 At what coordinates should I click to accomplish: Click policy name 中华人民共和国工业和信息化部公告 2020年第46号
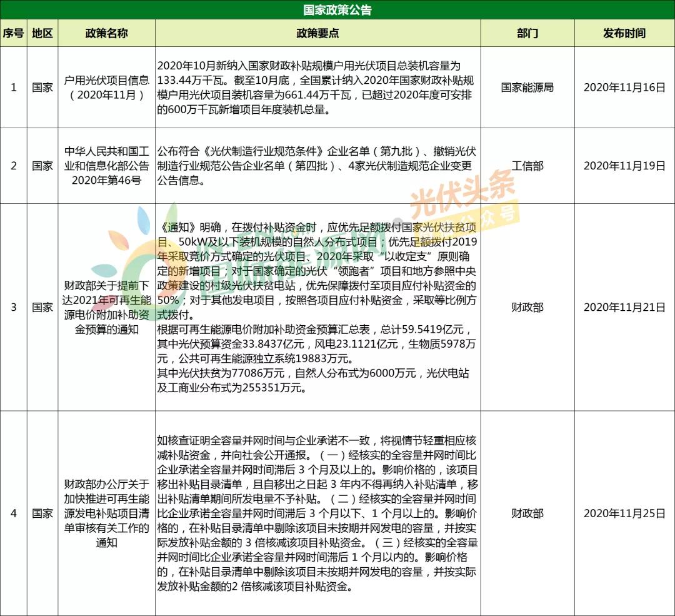click(x=106, y=166)
